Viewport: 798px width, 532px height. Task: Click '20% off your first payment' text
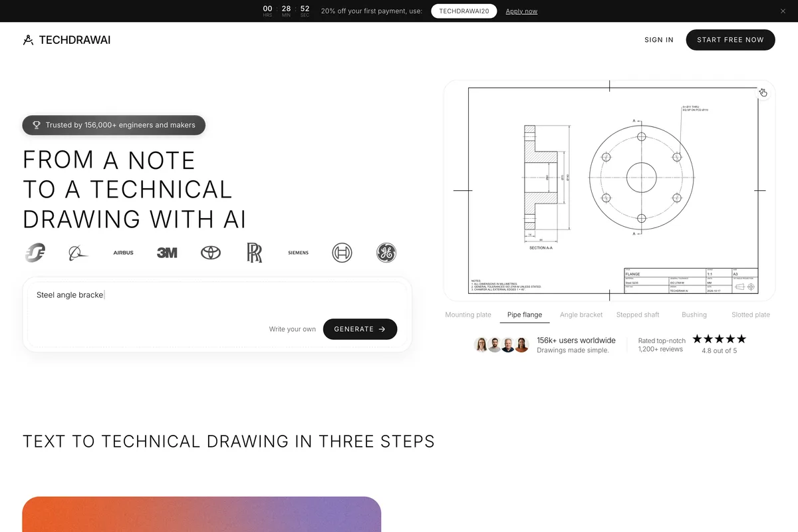pyautogui.click(x=372, y=11)
